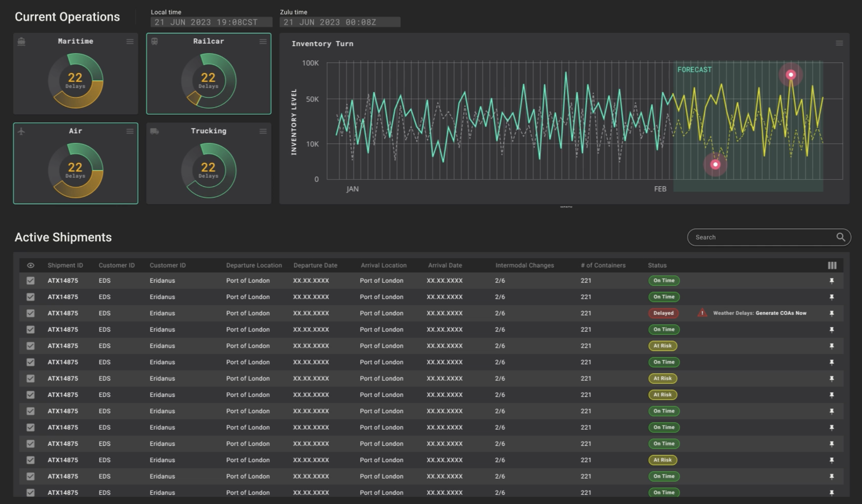This screenshot has height=504, width=862.
Task: Sort by Shipment ID column header
Action: [x=65, y=265]
